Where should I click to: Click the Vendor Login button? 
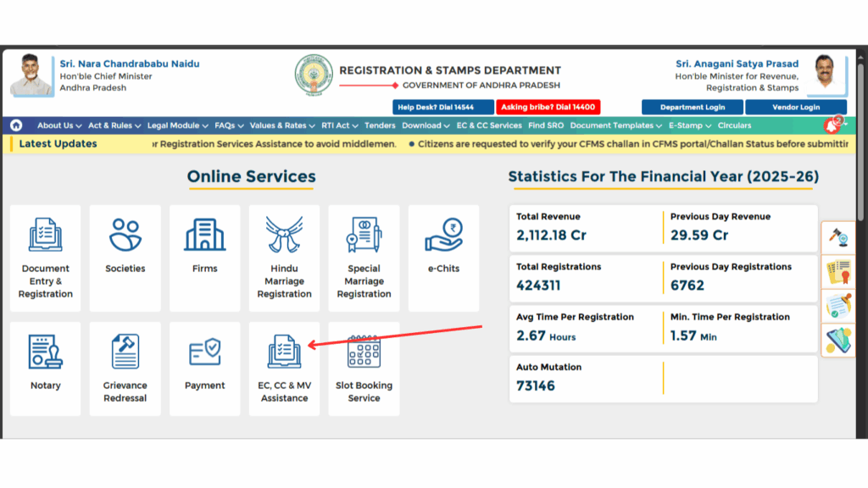click(x=795, y=108)
